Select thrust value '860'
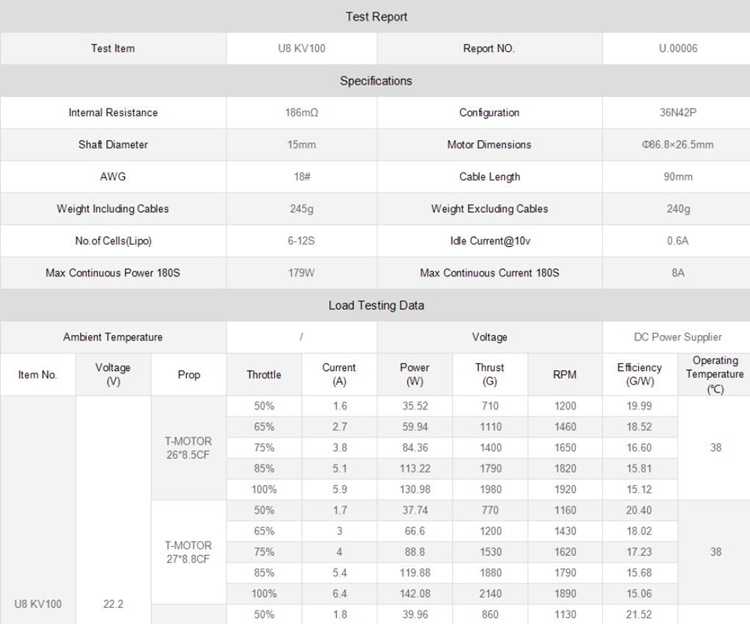Screen dimensions: 750x624 490,615
